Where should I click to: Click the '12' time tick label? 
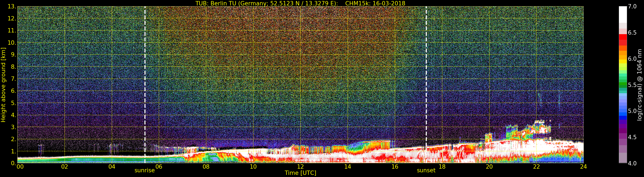300,166
